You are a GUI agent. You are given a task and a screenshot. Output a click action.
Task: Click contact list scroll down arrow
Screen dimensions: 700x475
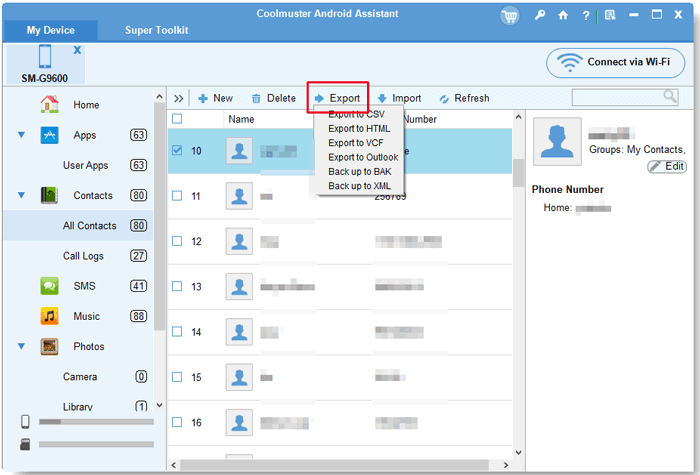pyautogui.click(x=518, y=452)
